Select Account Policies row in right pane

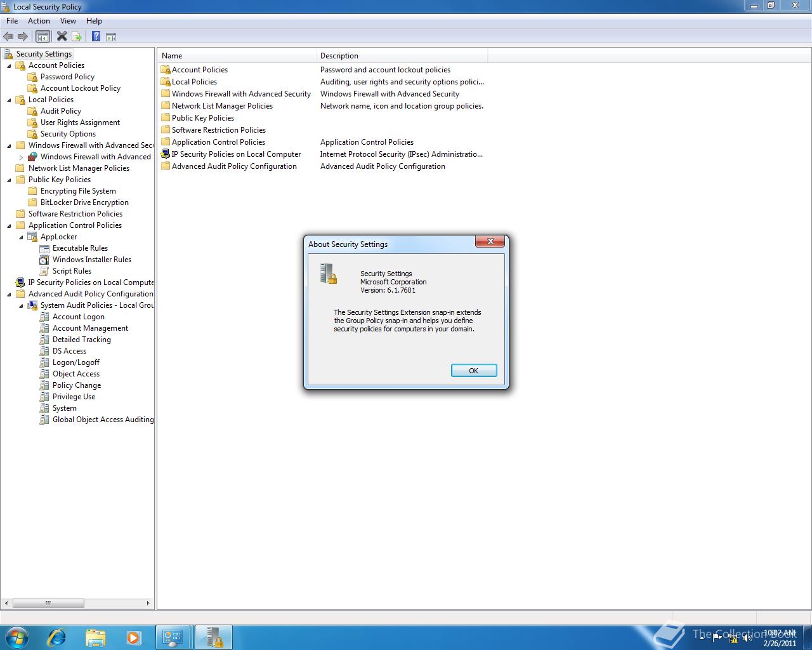[x=322, y=70]
